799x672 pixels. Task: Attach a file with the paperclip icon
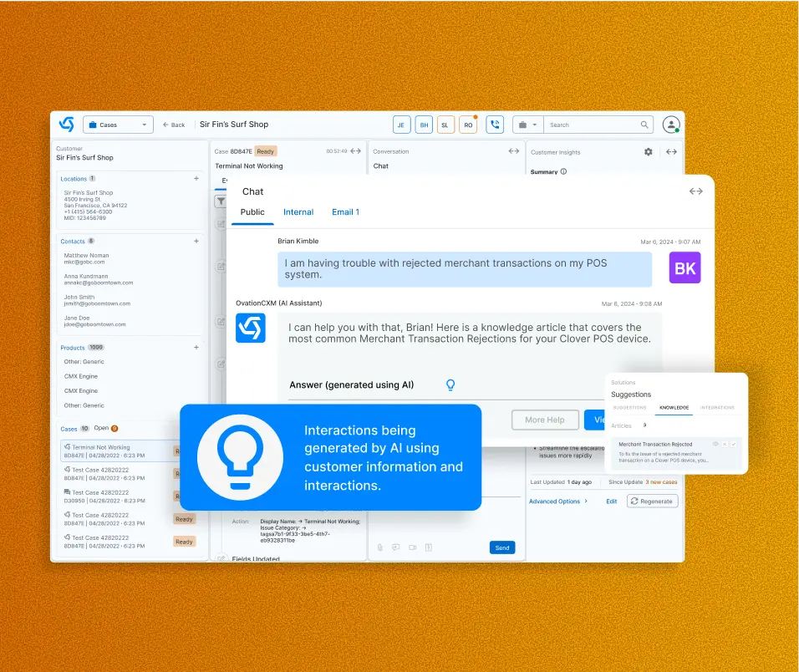[x=380, y=547]
